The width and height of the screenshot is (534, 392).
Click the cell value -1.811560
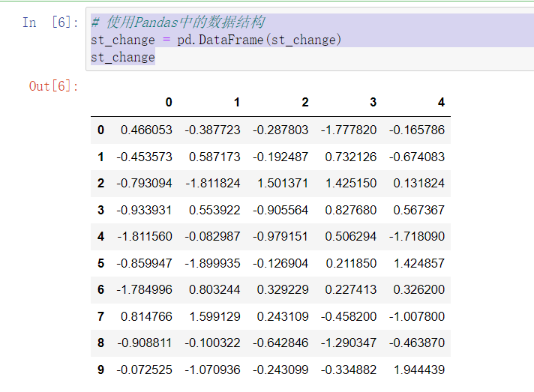(145, 237)
